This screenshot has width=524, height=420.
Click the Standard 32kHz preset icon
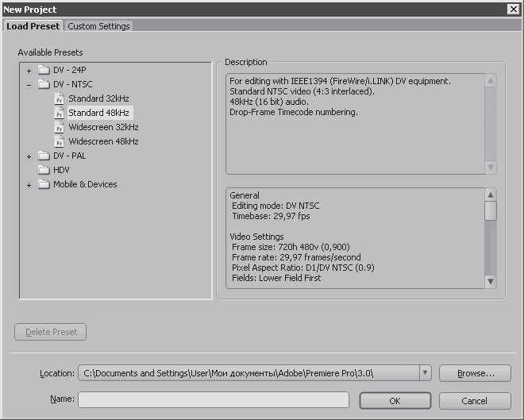pyautogui.click(x=60, y=98)
